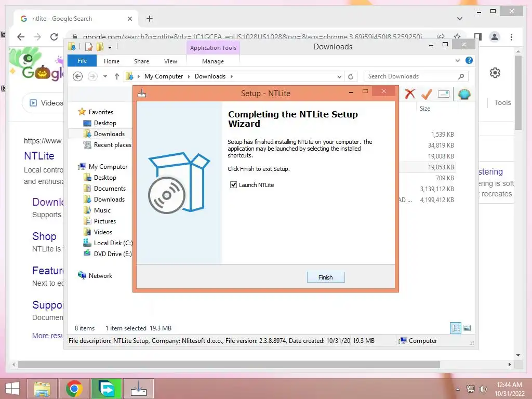Click the New folder quick access icon
This screenshot has width=532, height=399.
pos(100,47)
